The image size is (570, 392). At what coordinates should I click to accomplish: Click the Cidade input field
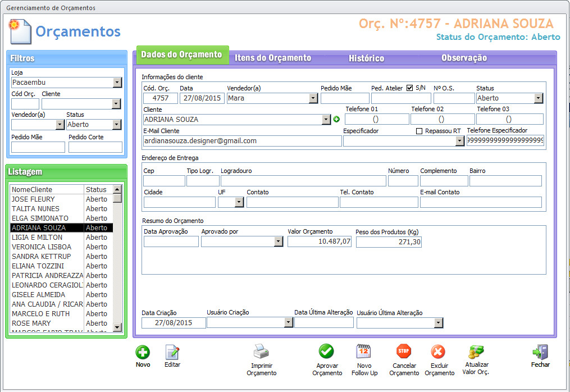[180, 202]
